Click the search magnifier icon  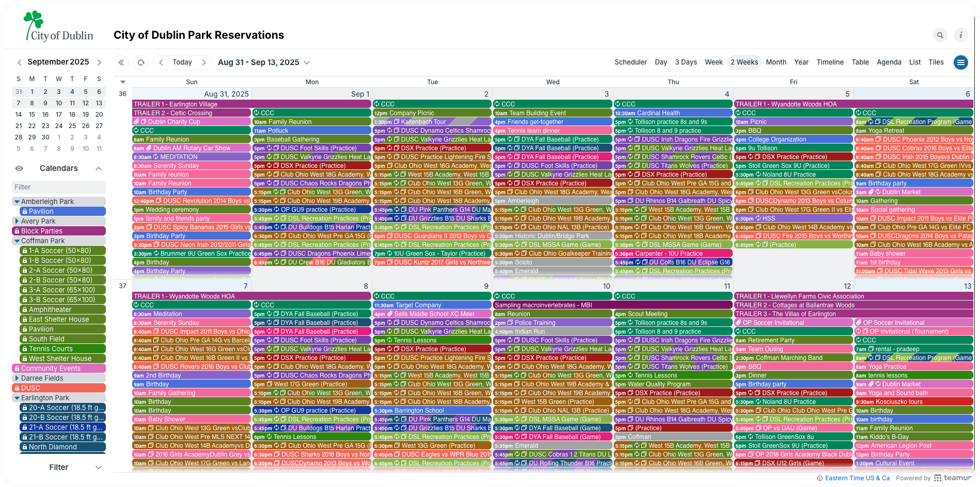tap(940, 35)
